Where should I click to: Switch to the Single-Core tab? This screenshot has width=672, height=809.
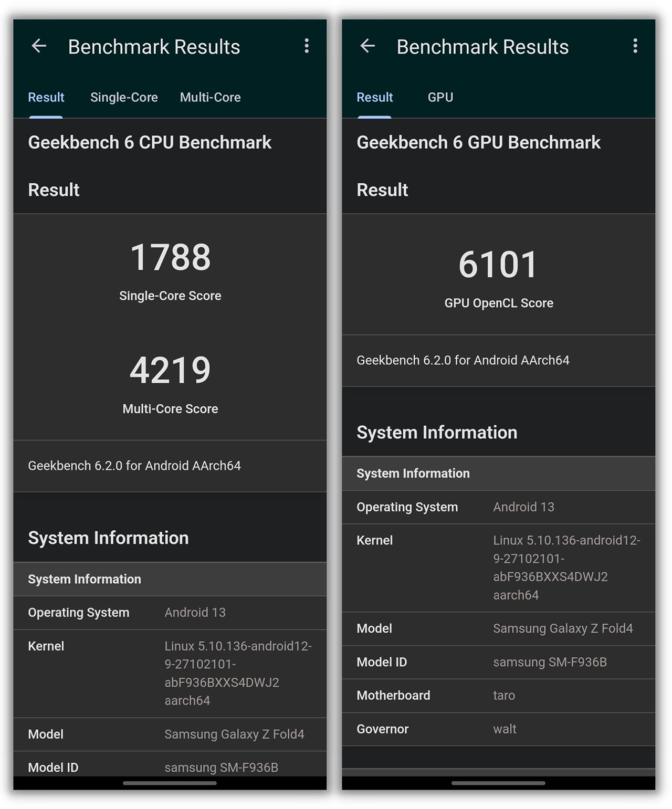point(124,97)
